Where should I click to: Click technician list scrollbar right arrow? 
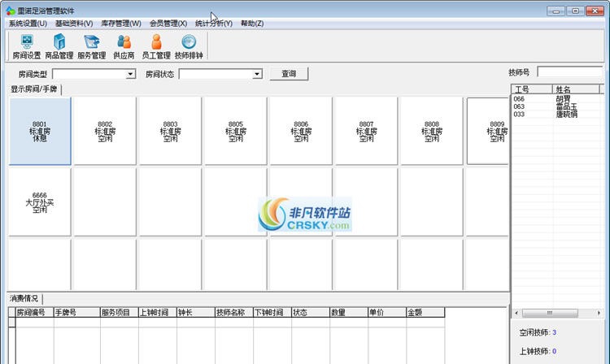[x=599, y=313]
